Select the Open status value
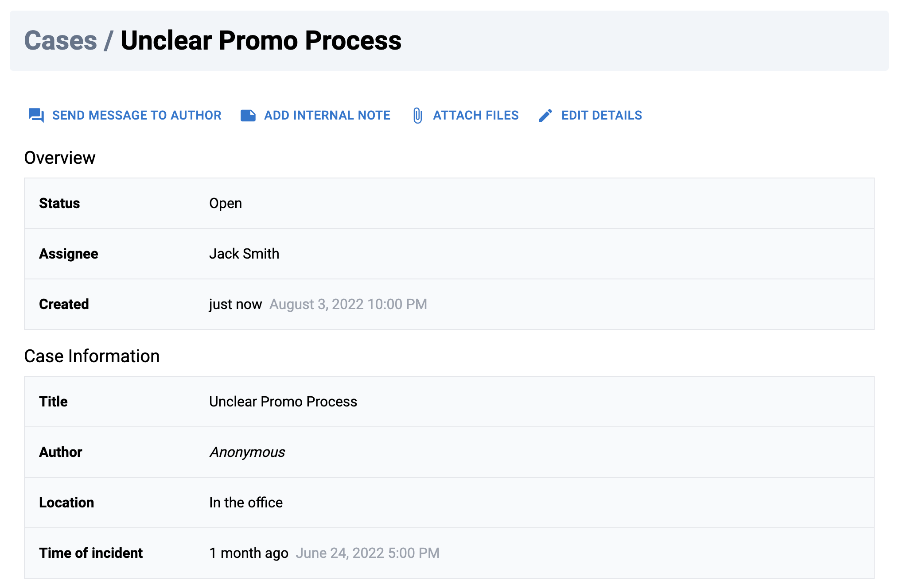 [226, 203]
